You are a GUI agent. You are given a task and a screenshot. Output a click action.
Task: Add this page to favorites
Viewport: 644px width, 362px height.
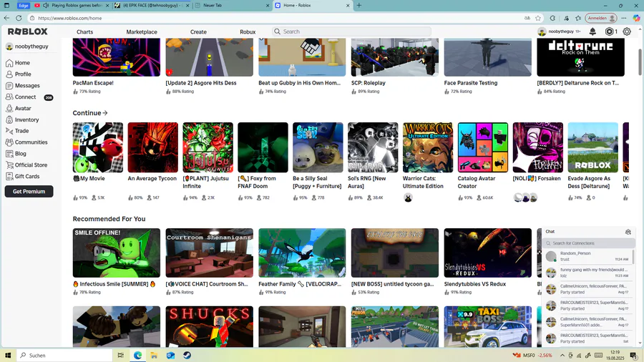(x=538, y=18)
